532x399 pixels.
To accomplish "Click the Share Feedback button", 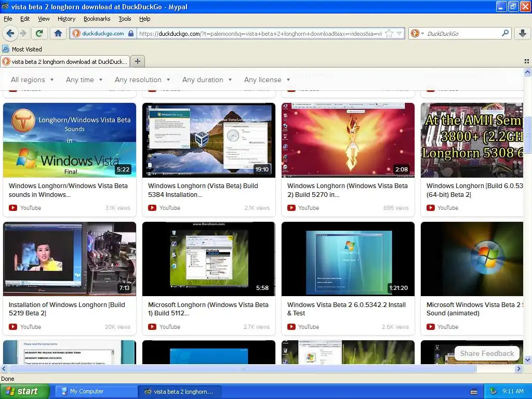I will pyautogui.click(x=487, y=353).
